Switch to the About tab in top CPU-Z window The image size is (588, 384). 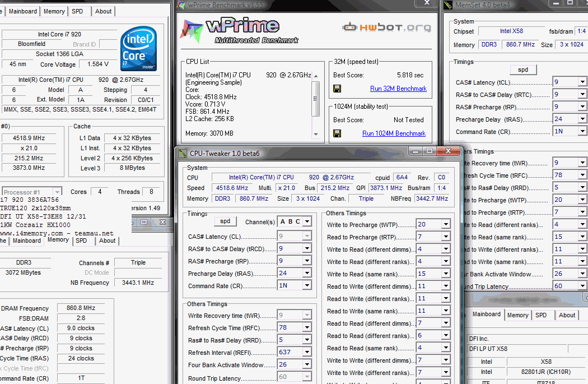coord(103,11)
